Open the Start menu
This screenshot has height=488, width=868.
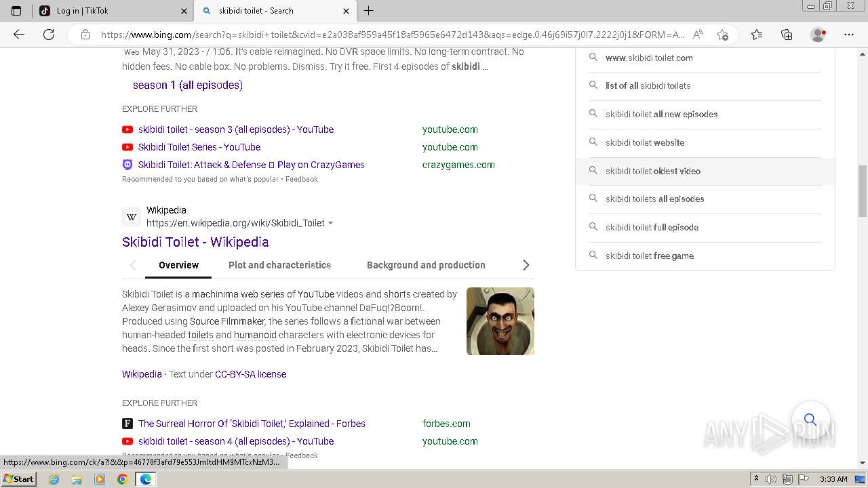click(19, 479)
